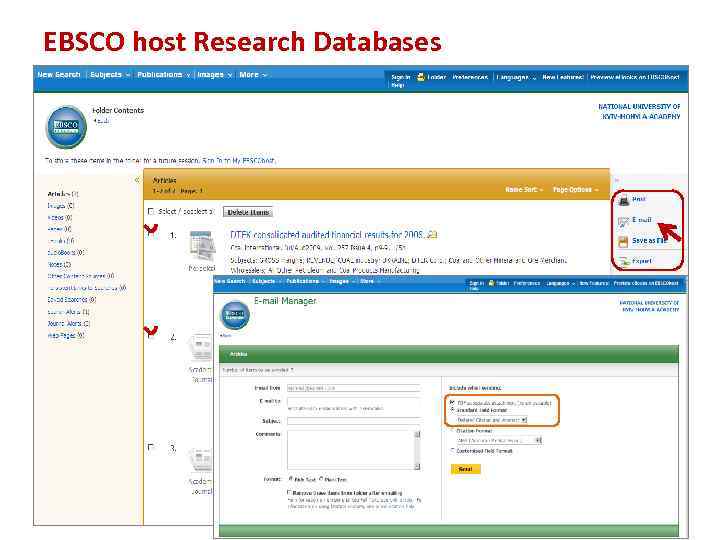Click Help in Folder Contents top bar
The width and height of the screenshot is (720, 540).
point(397,85)
